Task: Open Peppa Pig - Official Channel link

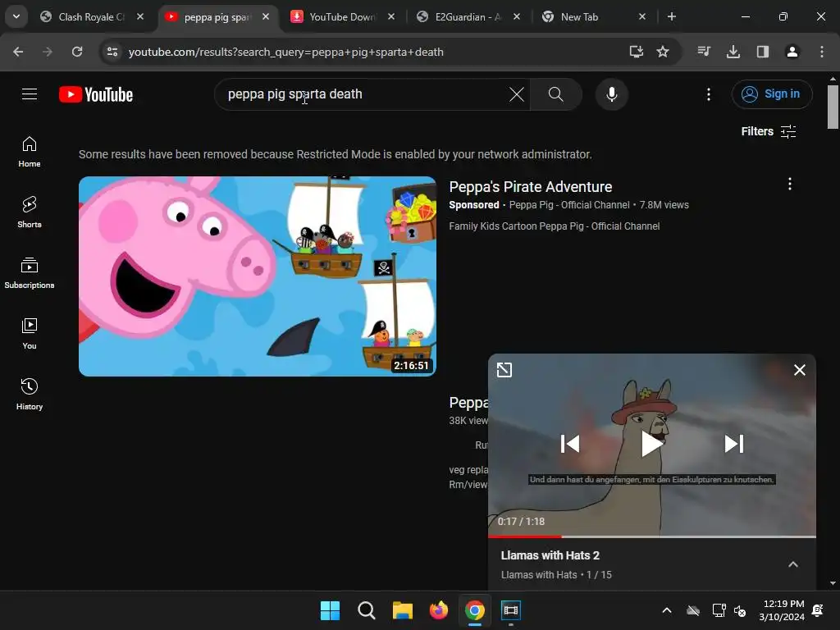Action: [569, 205]
